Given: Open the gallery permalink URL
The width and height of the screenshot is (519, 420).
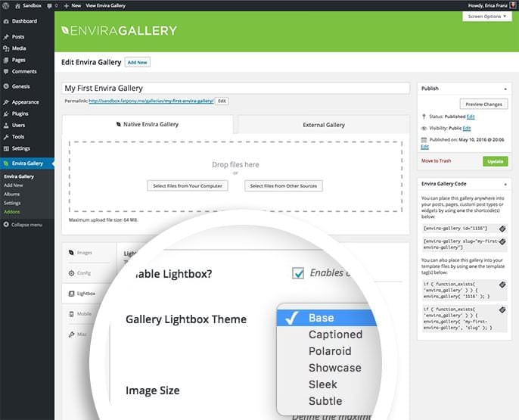Looking at the screenshot, I should point(151,101).
